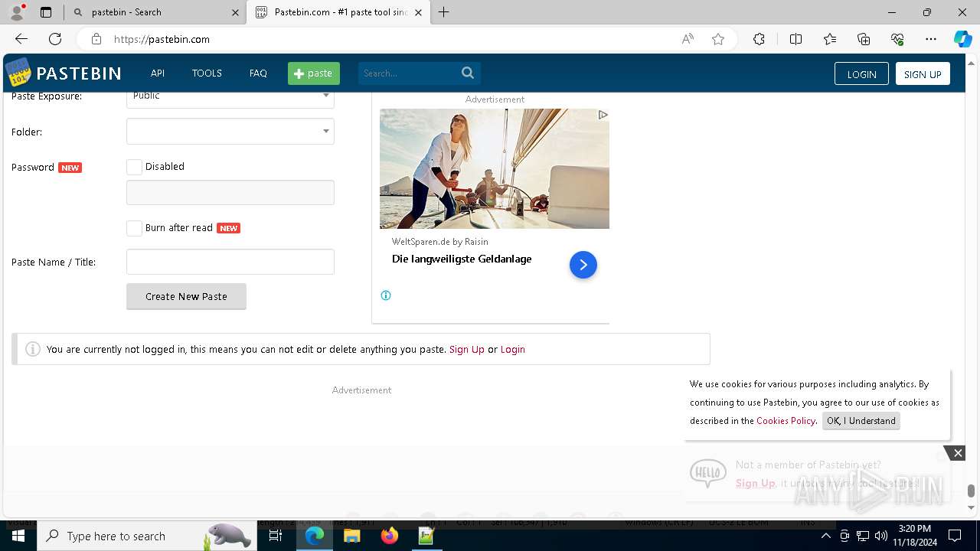Click the LOGIN button

[861, 74]
